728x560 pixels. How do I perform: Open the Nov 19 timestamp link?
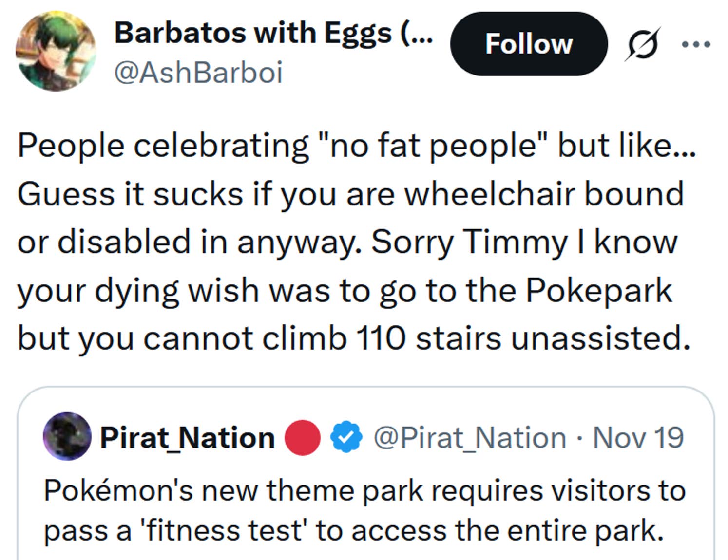click(x=637, y=437)
